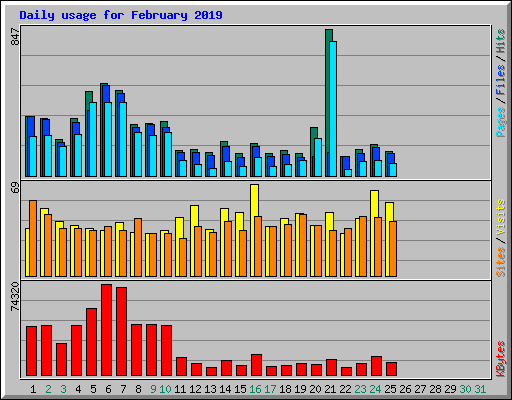Click the x-axis day label 12
This screenshot has width=512, height=400.
tap(195, 389)
